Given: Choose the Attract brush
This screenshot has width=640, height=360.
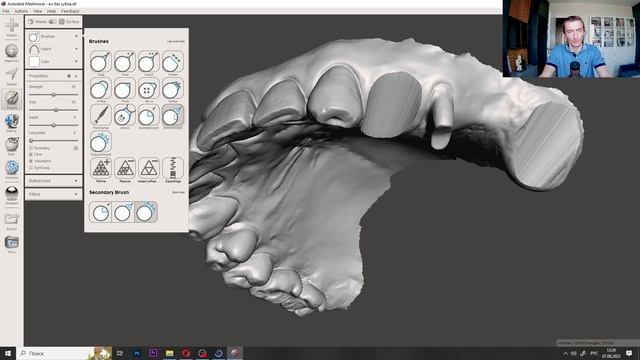Looking at the screenshot, I should tap(124, 115).
